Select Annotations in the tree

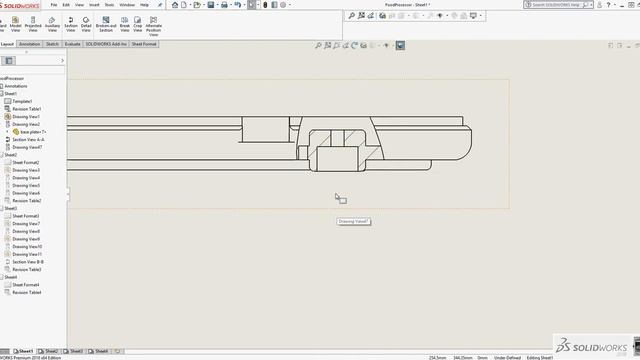16,86
